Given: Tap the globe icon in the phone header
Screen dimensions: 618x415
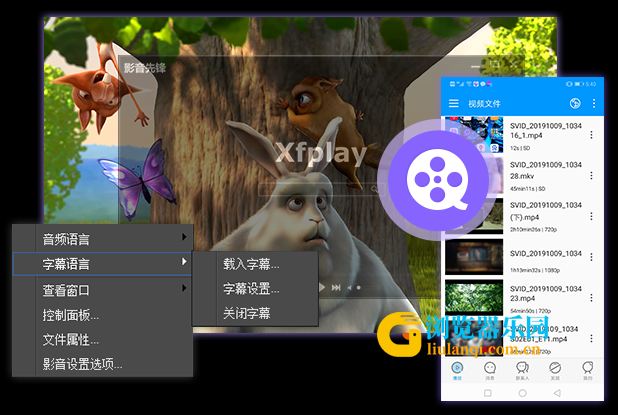Looking at the screenshot, I should pyautogui.click(x=575, y=103).
